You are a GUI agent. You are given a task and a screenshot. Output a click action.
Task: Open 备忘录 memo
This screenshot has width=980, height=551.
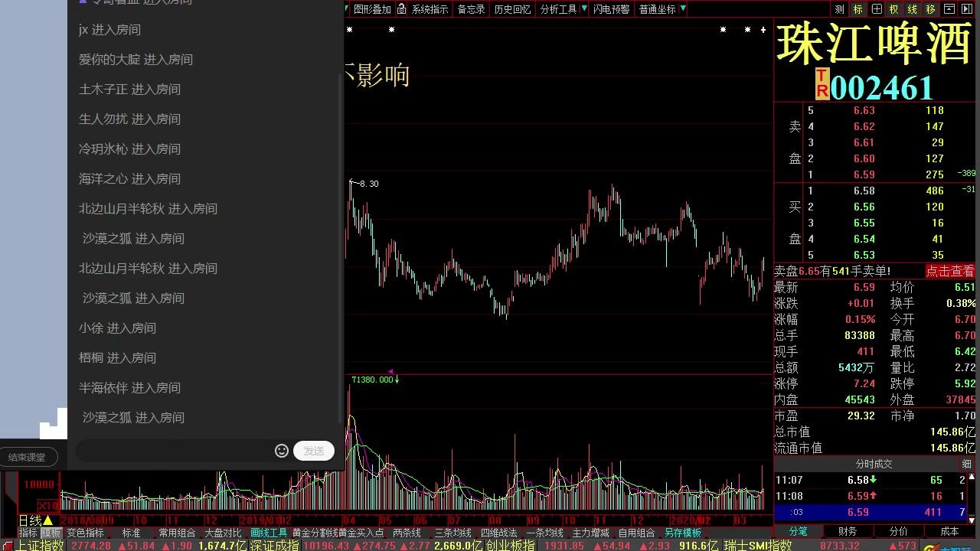[471, 9]
